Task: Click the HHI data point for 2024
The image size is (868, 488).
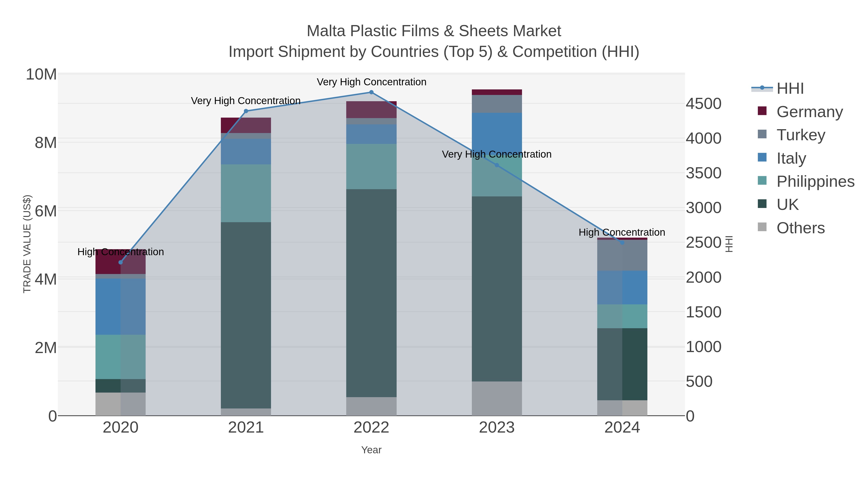Action: coord(622,242)
